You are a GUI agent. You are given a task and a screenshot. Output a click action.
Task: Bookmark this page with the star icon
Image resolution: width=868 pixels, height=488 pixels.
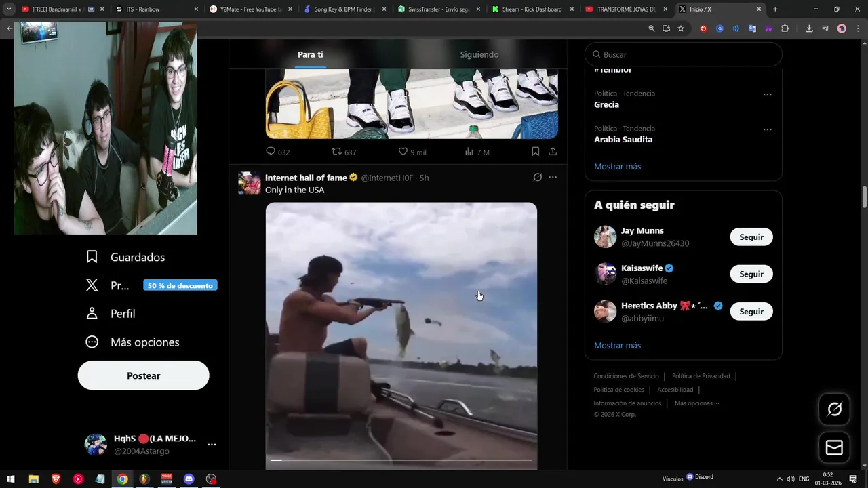click(x=681, y=28)
